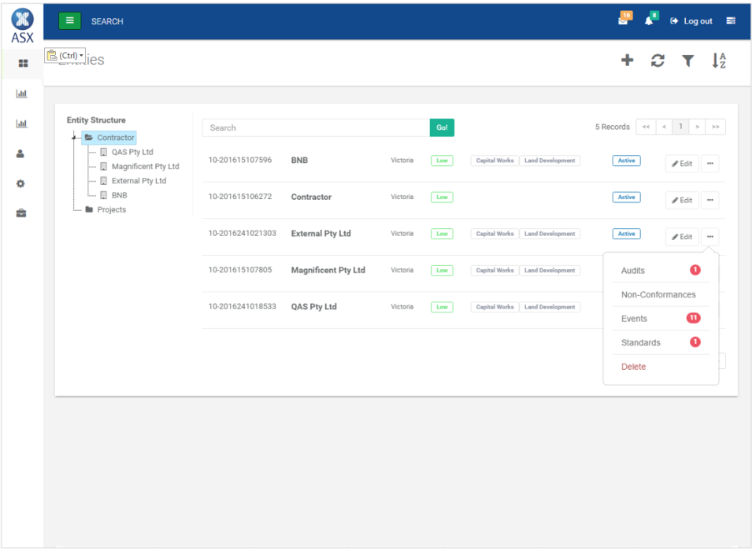Toggle the green hamburger menu button

point(69,20)
